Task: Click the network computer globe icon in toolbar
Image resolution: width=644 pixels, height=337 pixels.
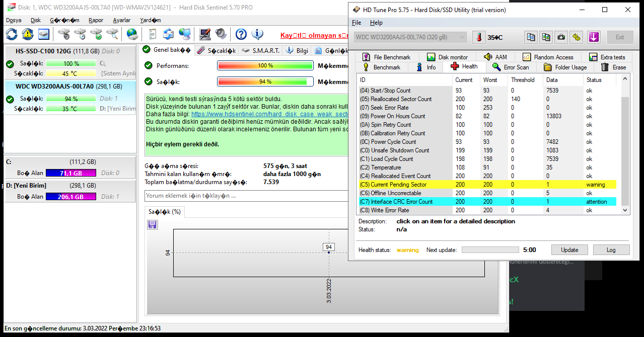Action: pyautogui.click(x=185, y=34)
